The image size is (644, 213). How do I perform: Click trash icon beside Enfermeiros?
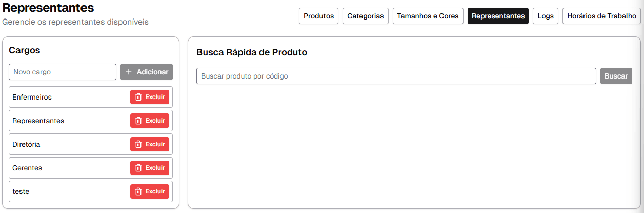coord(138,97)
